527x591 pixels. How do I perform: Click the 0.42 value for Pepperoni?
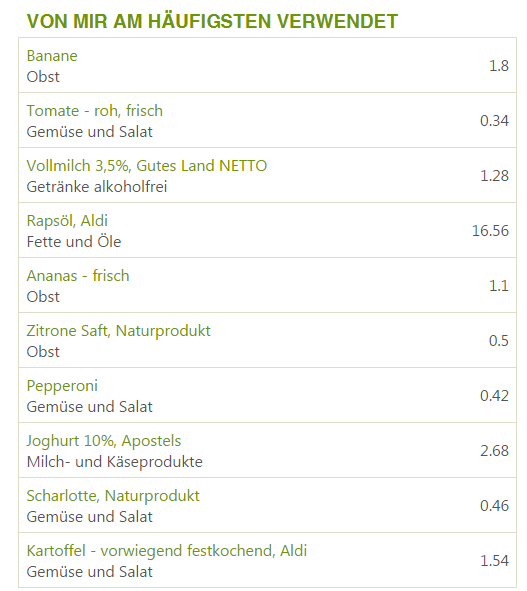click(494, 396)
